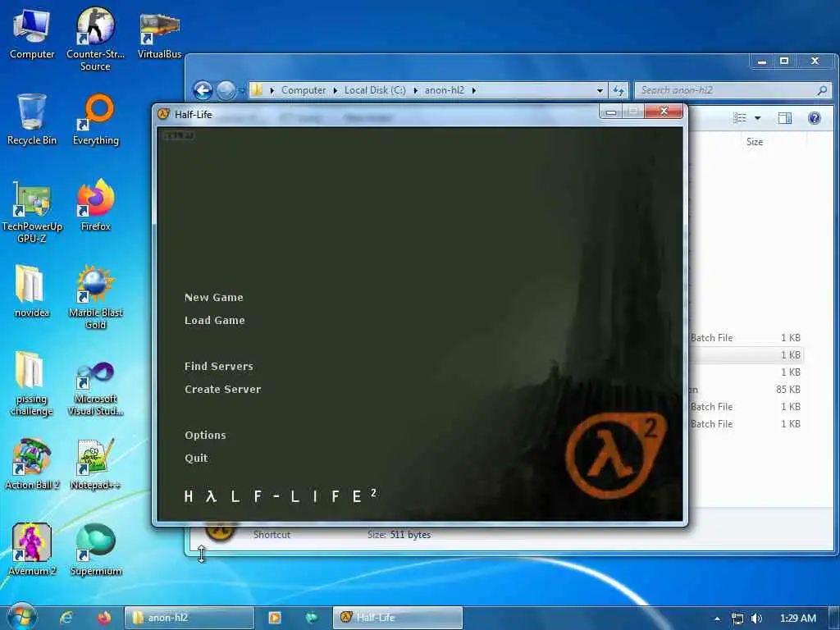Switch to anon-hl2 taskbar button
The height and width of the screenshot is (630, 840).
(x=189, y=618)
